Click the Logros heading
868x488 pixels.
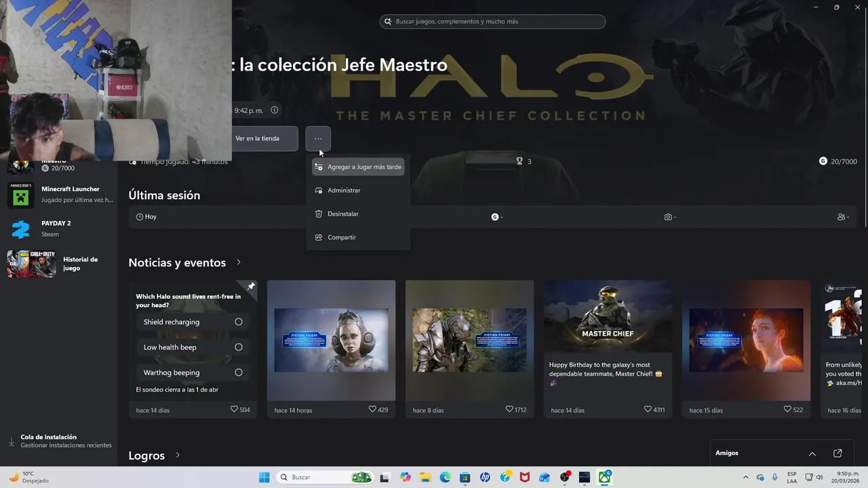(x=146, y=455)
